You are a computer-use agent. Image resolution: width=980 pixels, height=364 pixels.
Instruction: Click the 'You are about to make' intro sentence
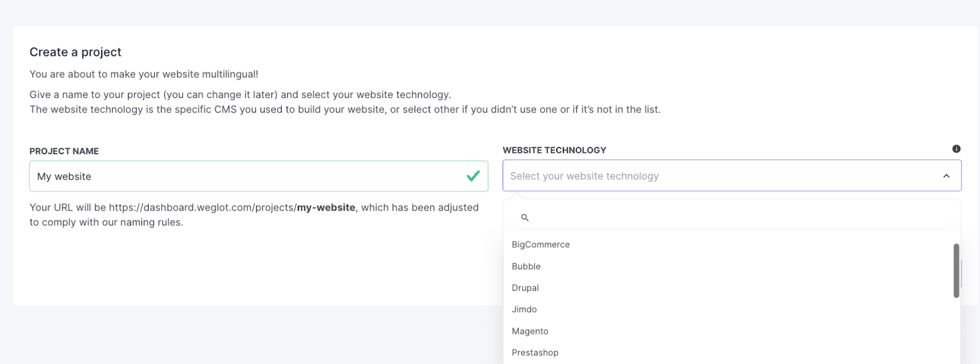coord(144,74)
